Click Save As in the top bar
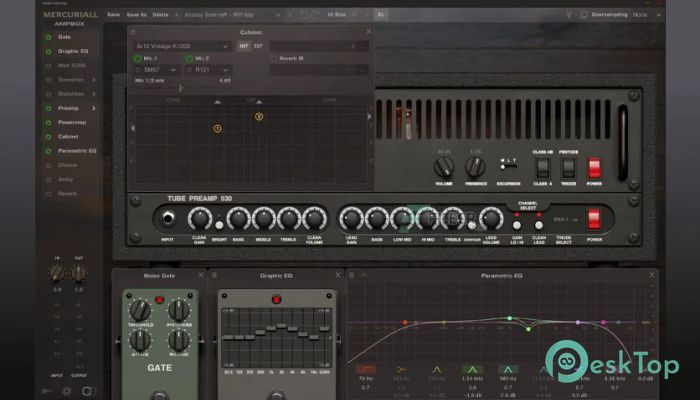Screen dimensions: 700x400 click(x=137, y=15)
